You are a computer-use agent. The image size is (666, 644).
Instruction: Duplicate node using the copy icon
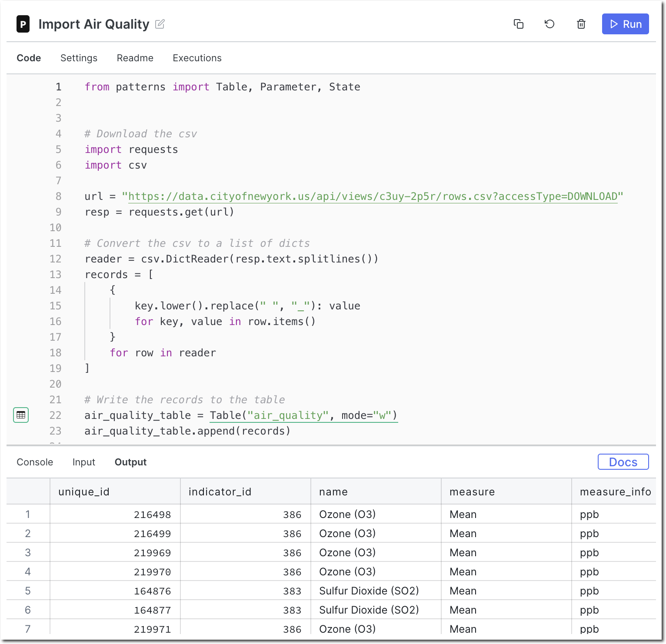click(x=518, y=24)
